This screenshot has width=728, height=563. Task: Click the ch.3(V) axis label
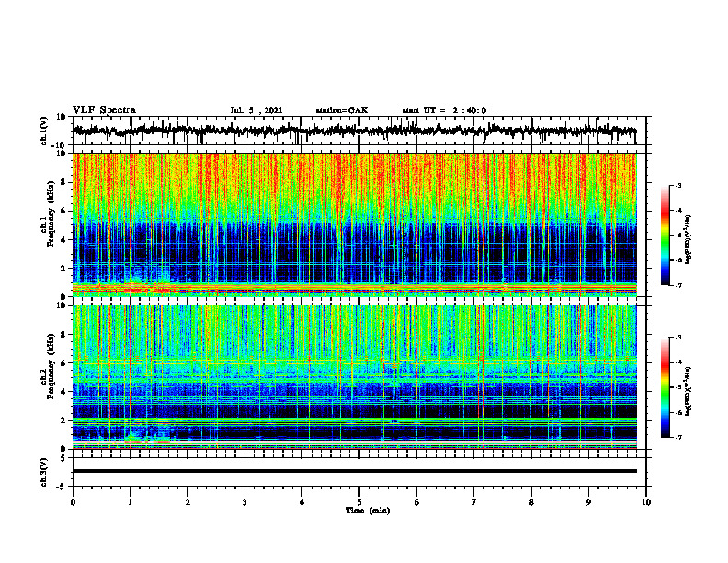click(x=44, y=472)
